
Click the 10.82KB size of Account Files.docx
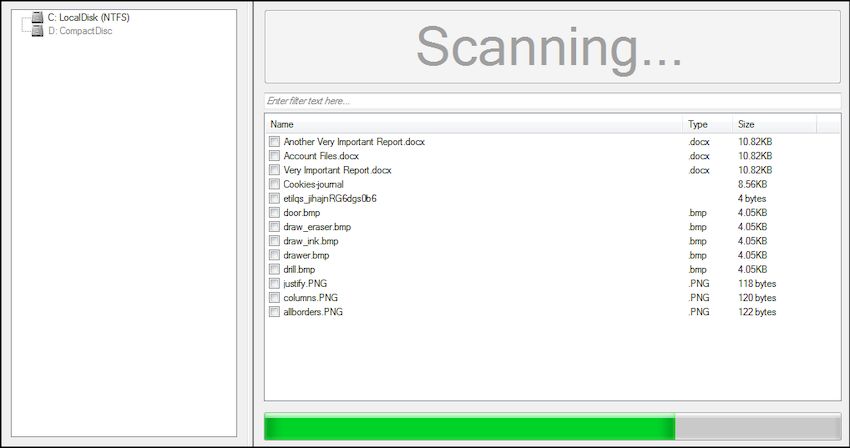click(x=755, y=156)
